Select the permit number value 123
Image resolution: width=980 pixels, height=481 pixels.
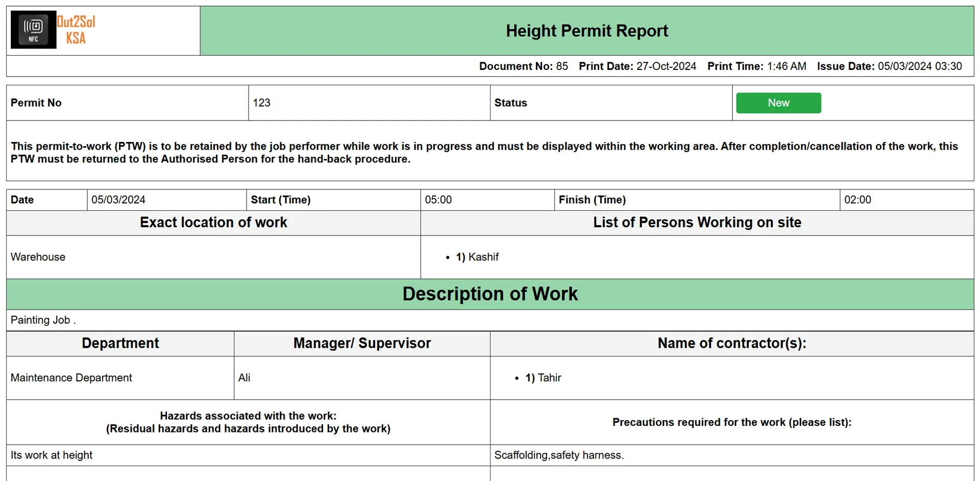pos(261,103)
